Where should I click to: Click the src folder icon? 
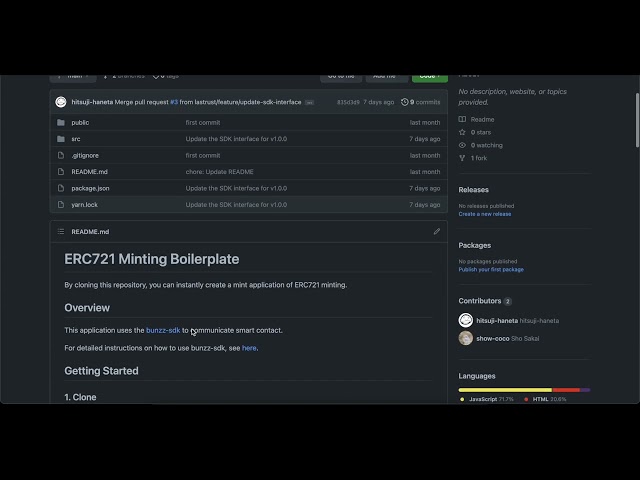coord(61,139)
